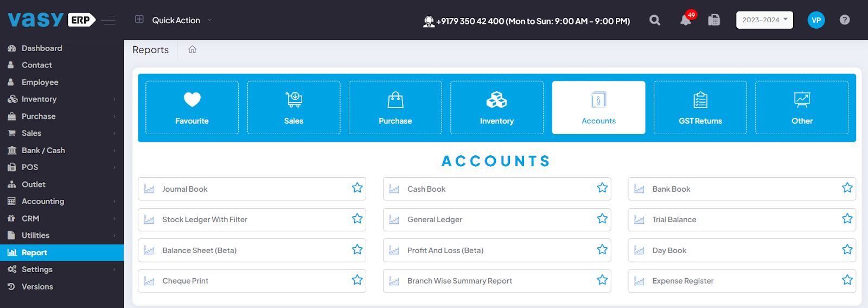
Task: Click the support headset icon near phone number
Action: 429,21
